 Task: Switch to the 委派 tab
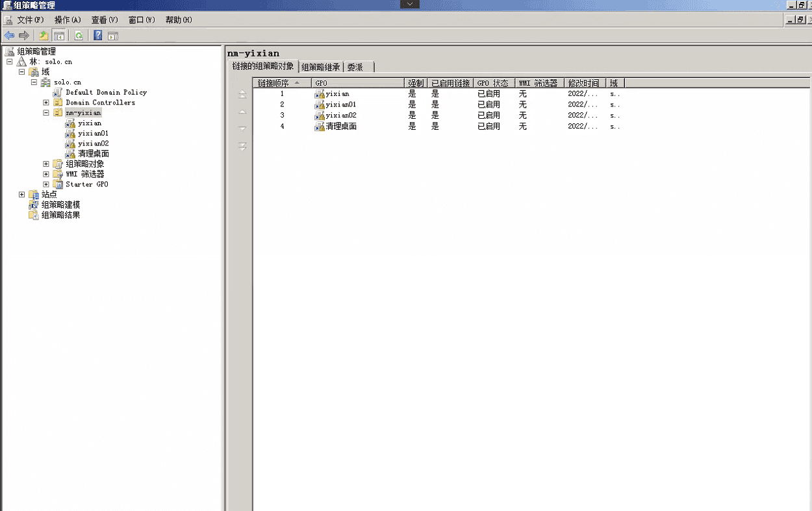pos(359,67)
